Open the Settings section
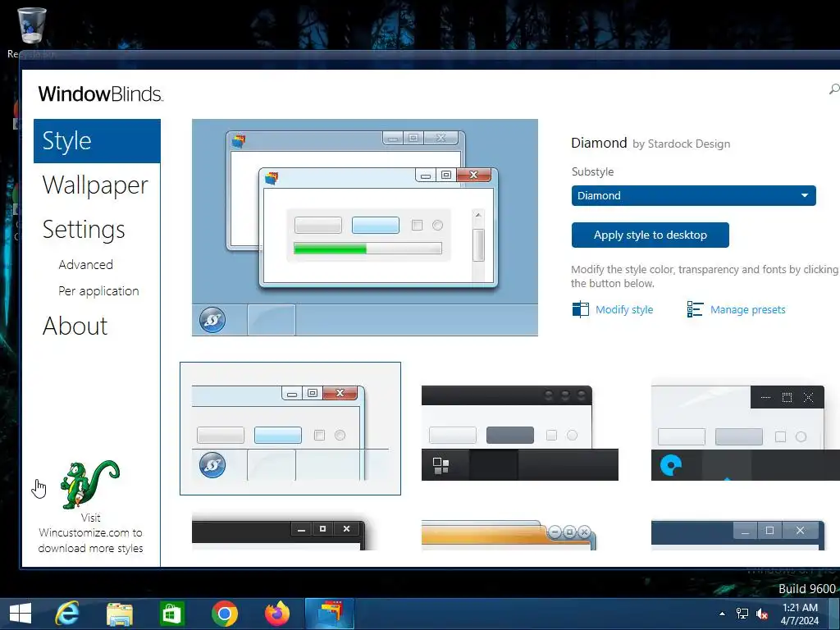Viewport: 840px width, 630px height. coord(84,230)
